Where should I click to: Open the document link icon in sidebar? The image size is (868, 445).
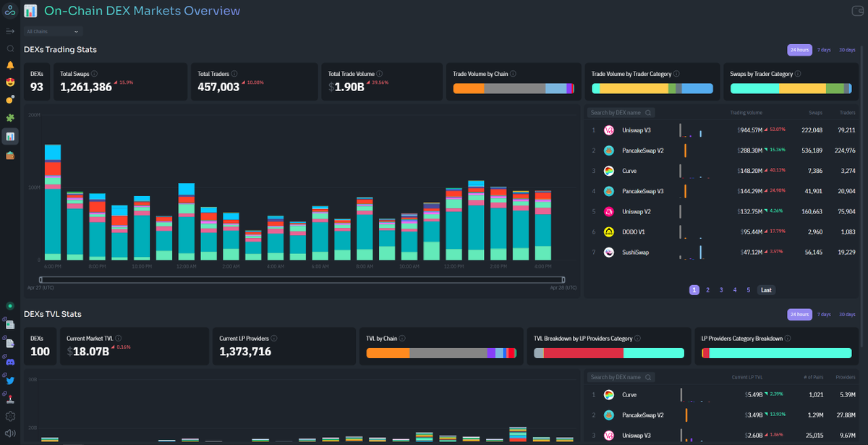[10, 343]
